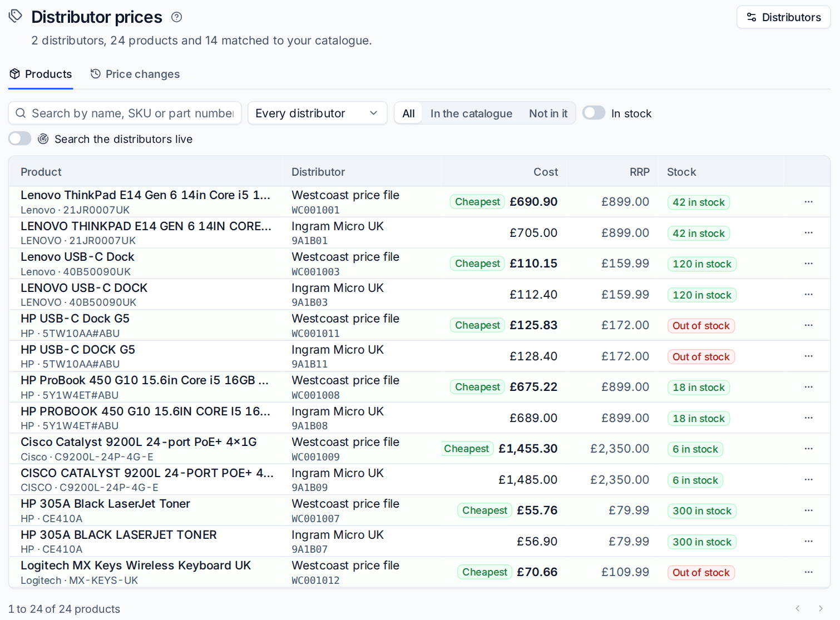Click the 300 in stock badge for WC001007

702,511
